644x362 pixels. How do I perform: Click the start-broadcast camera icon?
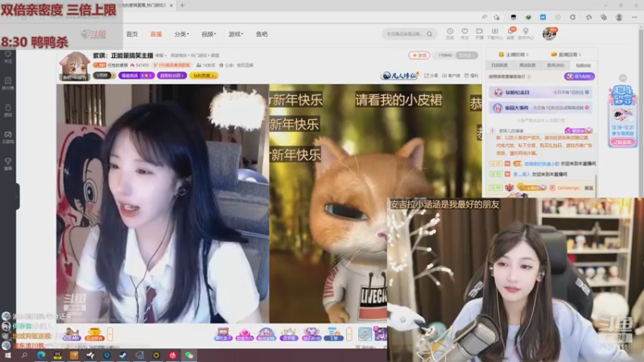pos(479,34)
